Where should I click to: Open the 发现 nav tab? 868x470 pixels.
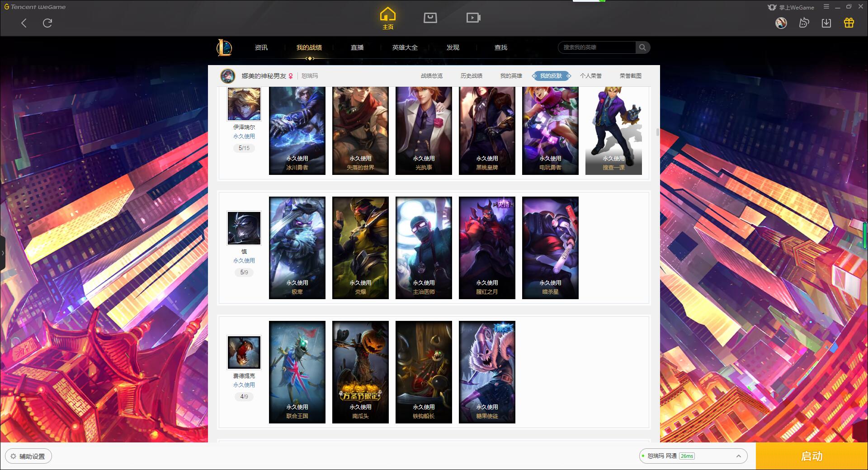[x=453, y=47]
